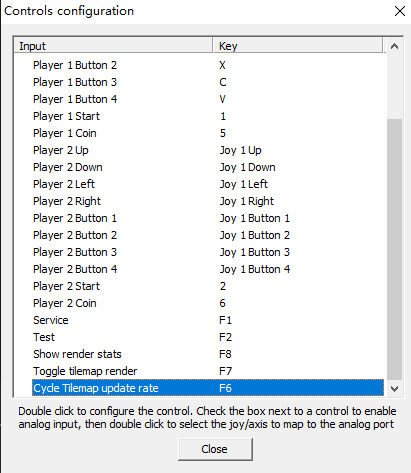Select the Player 1 Coin entry
The width and height of the screenshot is (411, 473).
(208, 133)
